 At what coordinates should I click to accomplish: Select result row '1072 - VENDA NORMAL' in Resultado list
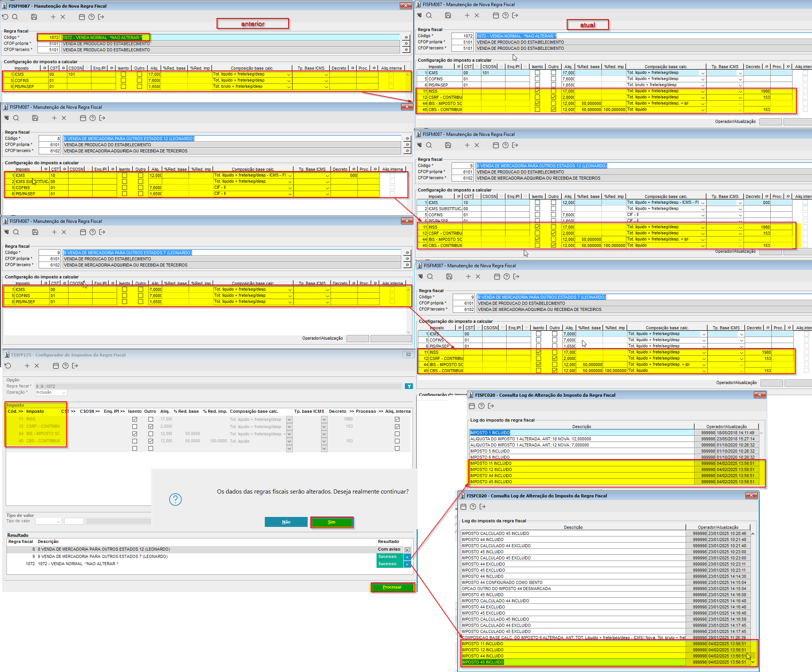pyautogui.click(x=77, y=564)
